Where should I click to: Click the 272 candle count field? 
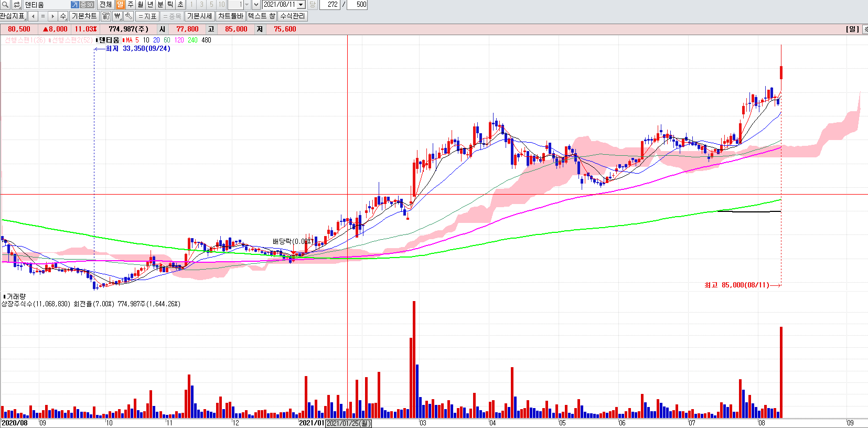330,5
